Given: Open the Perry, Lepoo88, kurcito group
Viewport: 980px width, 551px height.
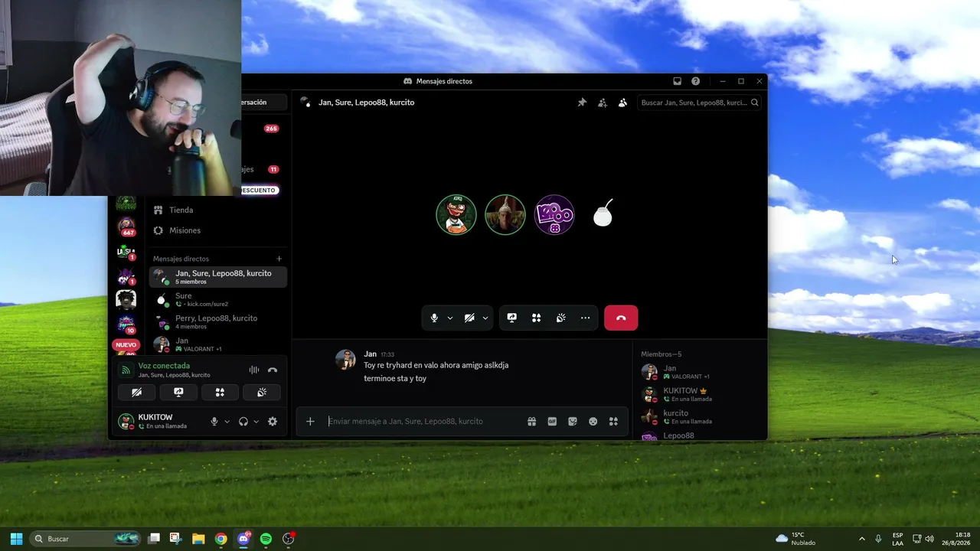Looking at the screenshot, I should coord(218,321).
